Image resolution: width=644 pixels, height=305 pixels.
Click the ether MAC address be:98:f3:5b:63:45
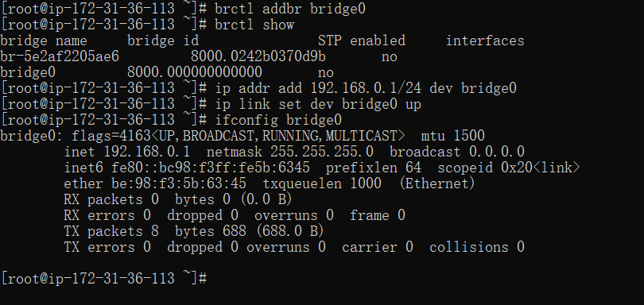pyautogui.click(x=179, y=183)
